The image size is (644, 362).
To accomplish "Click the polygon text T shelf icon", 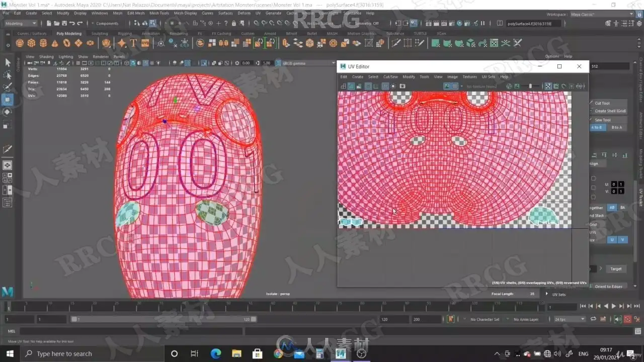I will point(133,43).
